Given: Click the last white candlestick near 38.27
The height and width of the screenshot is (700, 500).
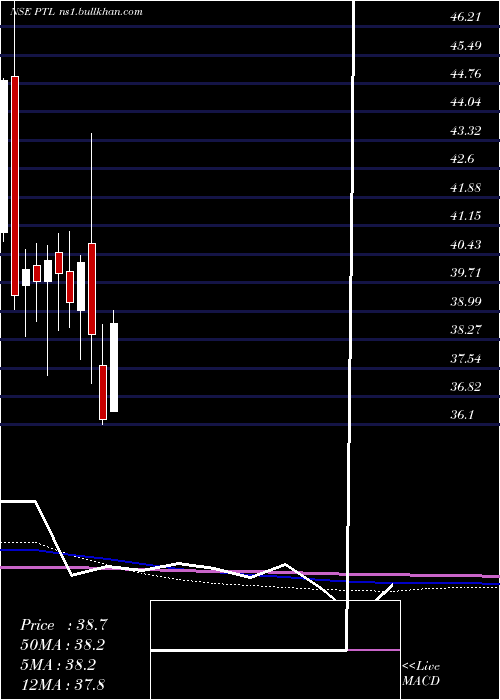Looking at the screenshot, I should pos(114,367).
